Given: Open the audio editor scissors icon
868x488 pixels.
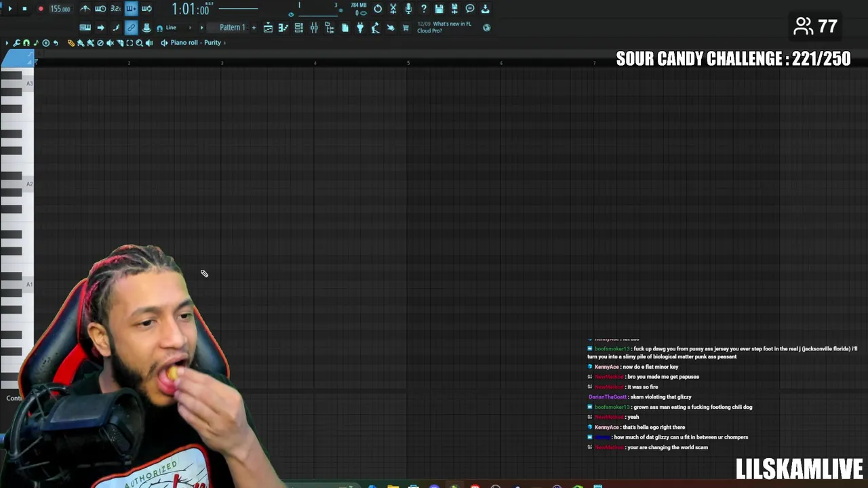Looking at the screenshot, I should [393, 9].
